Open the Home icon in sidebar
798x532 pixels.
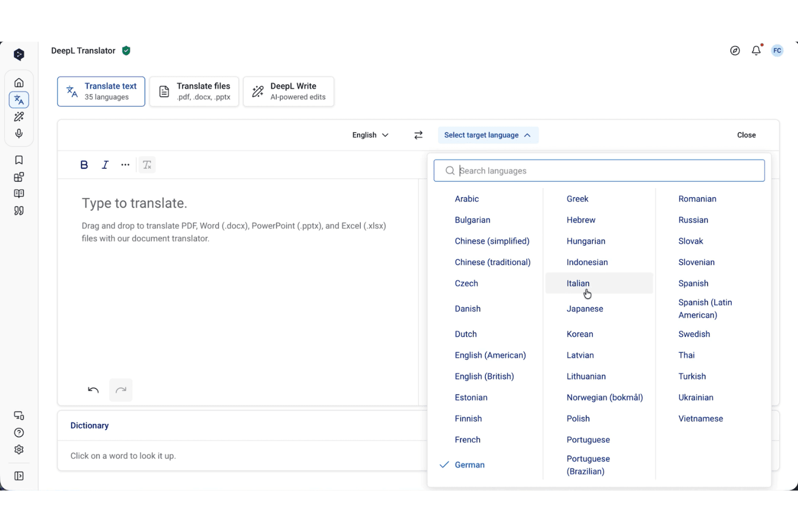(19, 82)
